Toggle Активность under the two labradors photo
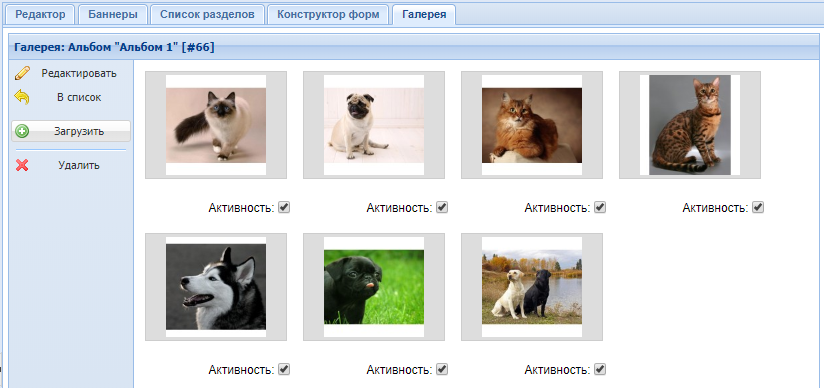Image resolution: width=824 pixels, height=388 pixels. pos(600,369)
